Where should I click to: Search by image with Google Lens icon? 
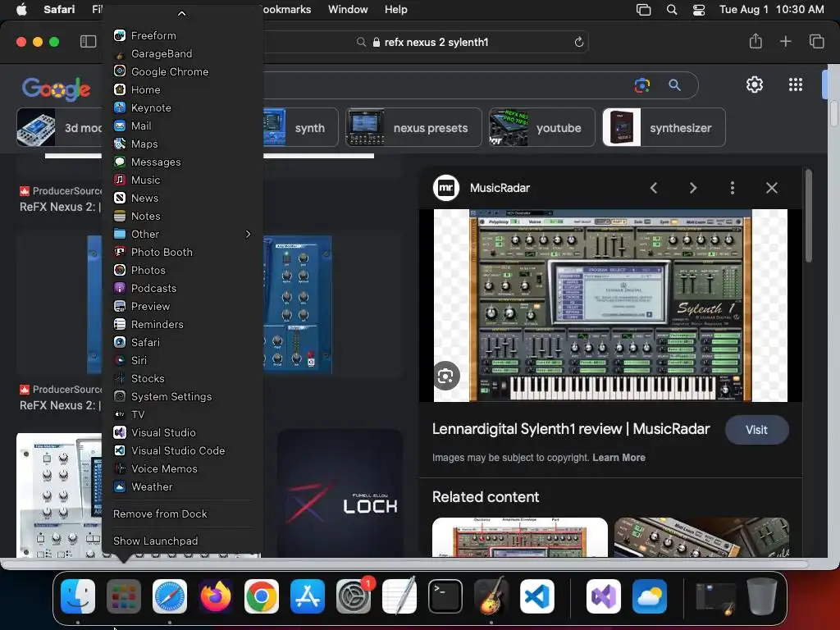[641, 85]
